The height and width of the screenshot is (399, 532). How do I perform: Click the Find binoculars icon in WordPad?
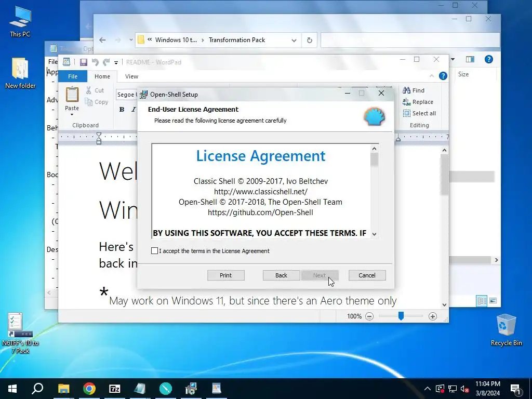[x=406, y=90]
